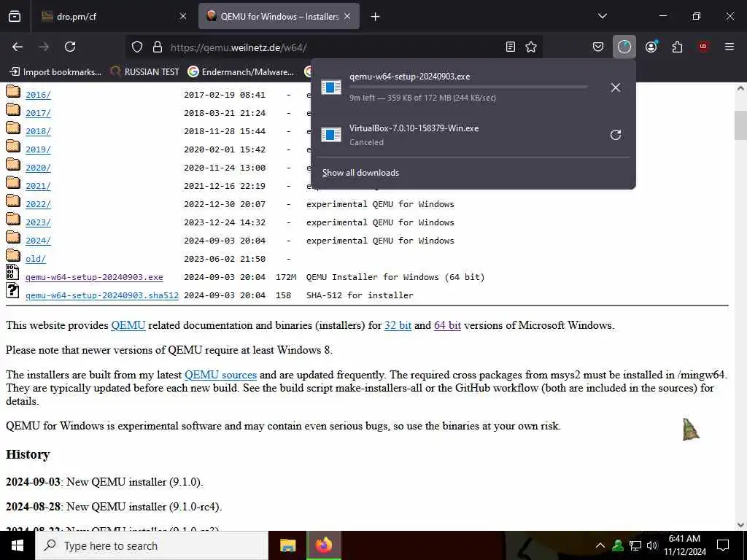The width and height of the screenshot is (747, 560).
Task: Open the 2021/ folder link
Action: [38, 186]
